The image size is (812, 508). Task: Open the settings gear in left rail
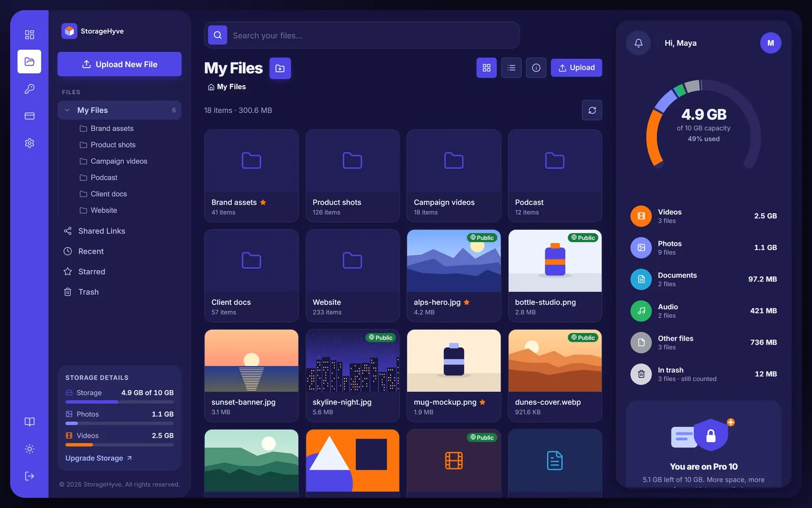[x=29, y=143]
